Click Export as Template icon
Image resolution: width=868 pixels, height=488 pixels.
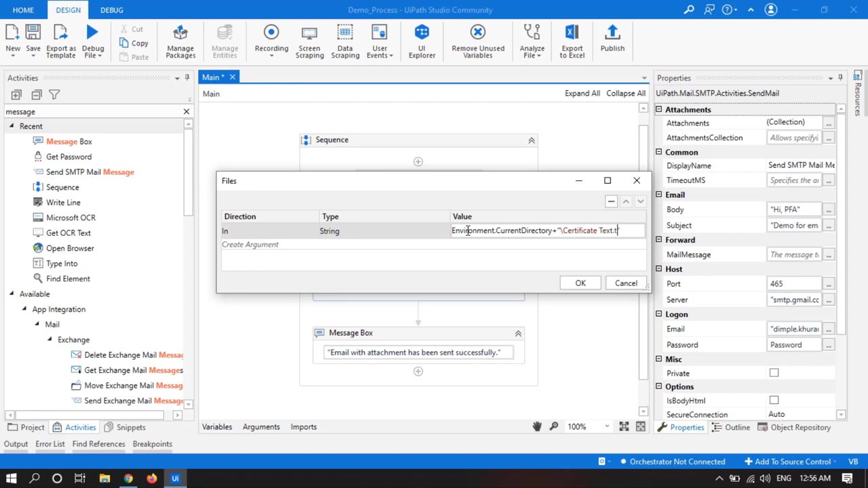click(61, 41)
